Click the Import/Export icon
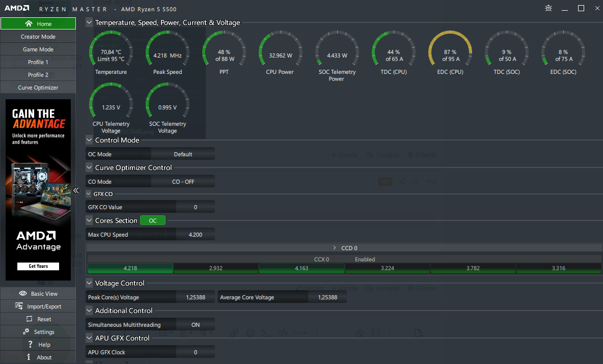Image resolution: width=603 pixels, height=364 pixels. tap(19, 306)
